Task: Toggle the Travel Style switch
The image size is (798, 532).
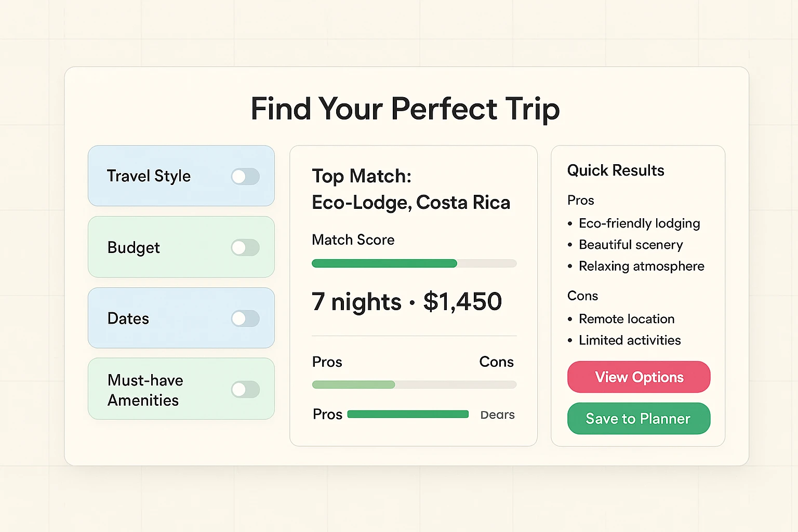Action: (x=245, y=177)
